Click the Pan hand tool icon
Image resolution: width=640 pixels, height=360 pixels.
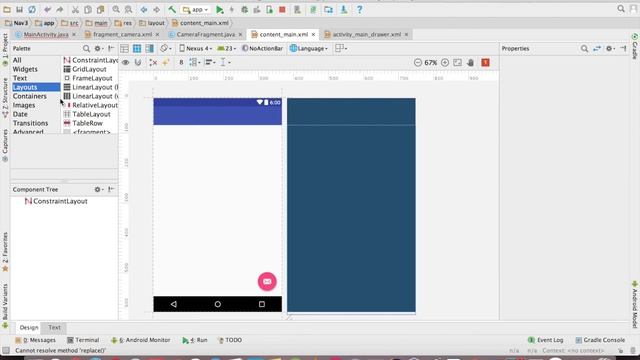click(471, 62)
